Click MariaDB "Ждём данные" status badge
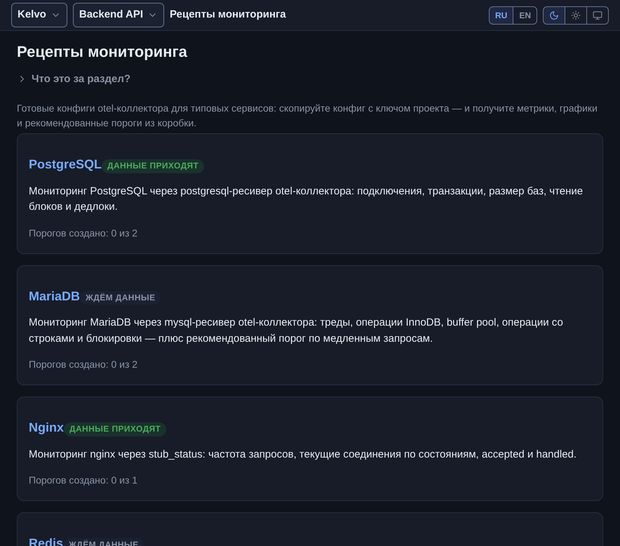 coord(120,297)
